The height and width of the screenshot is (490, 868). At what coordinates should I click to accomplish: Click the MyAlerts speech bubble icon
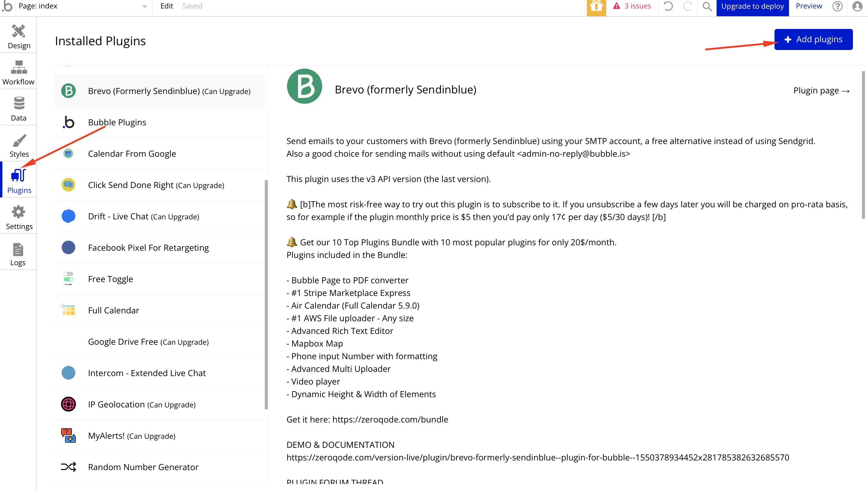(x=68, y=435)
